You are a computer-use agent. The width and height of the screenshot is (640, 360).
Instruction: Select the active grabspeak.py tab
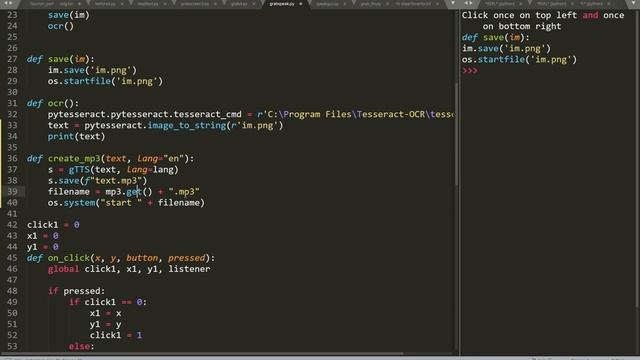coord(282,4)
